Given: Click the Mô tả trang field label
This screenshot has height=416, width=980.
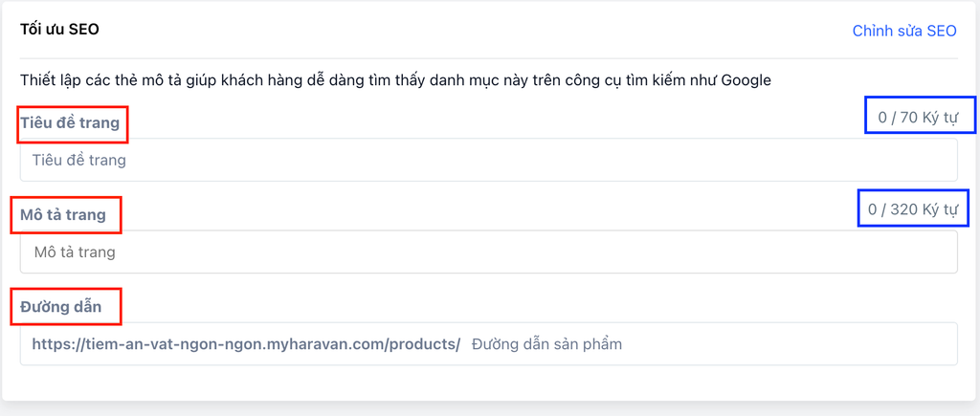Looking at the screenshot, I should click(x=63, y=214).
